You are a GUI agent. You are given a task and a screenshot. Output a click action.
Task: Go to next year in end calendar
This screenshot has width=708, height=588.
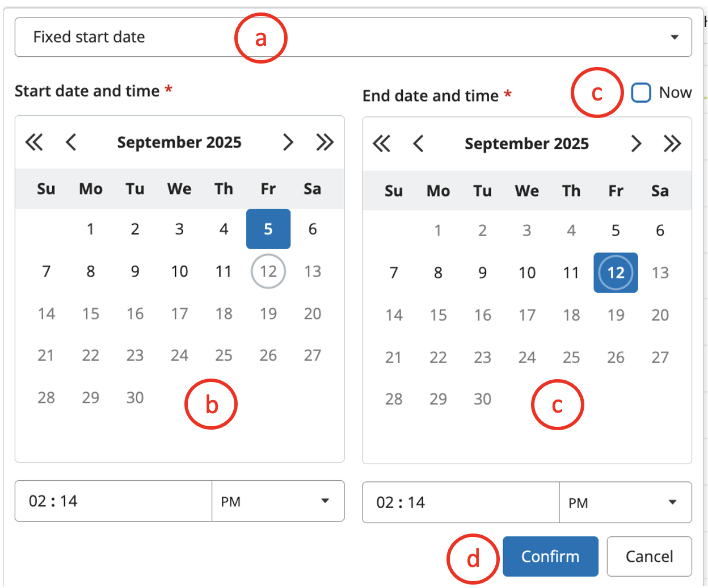672,144
